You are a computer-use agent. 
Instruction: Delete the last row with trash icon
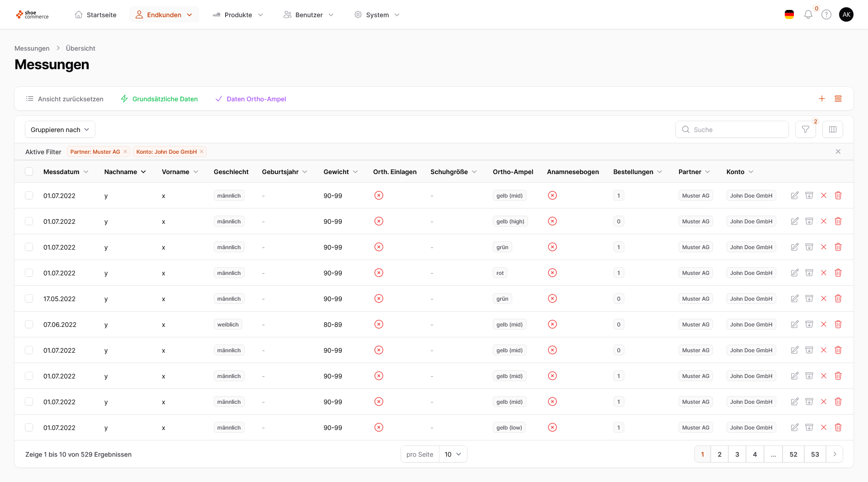click(x=838, y=428)
